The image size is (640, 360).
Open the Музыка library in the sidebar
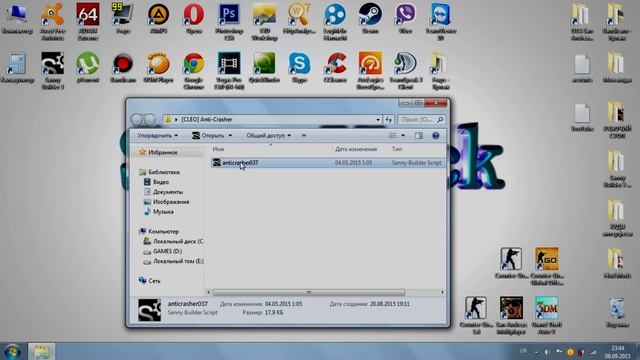163,212
